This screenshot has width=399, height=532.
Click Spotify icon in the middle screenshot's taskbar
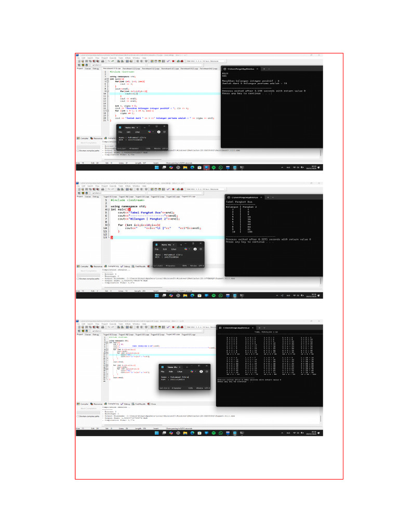[x=214, y=296]
